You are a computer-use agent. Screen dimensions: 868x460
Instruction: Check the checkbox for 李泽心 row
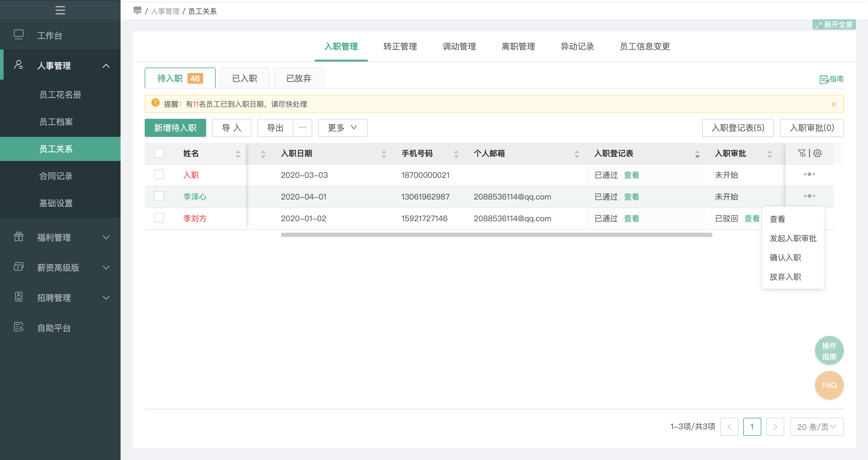pyautogui.click(x=159, y=196)
